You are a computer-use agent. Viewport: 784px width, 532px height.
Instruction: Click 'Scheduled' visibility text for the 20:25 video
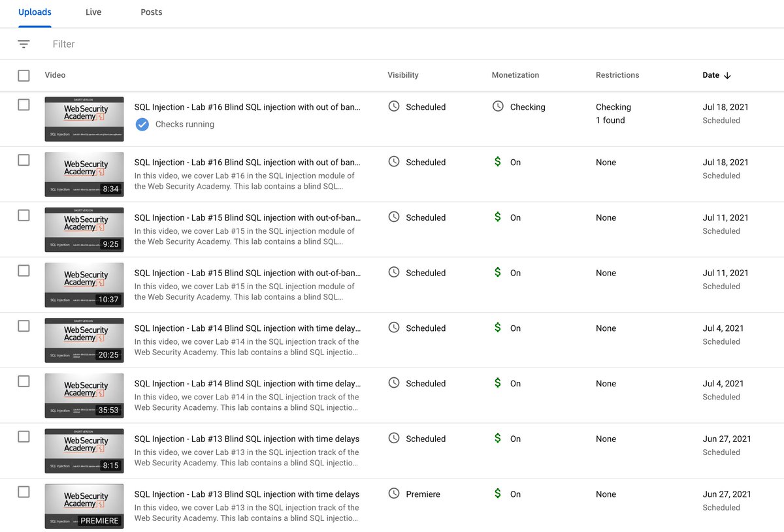pyautogui.click(x=425, y=328)
